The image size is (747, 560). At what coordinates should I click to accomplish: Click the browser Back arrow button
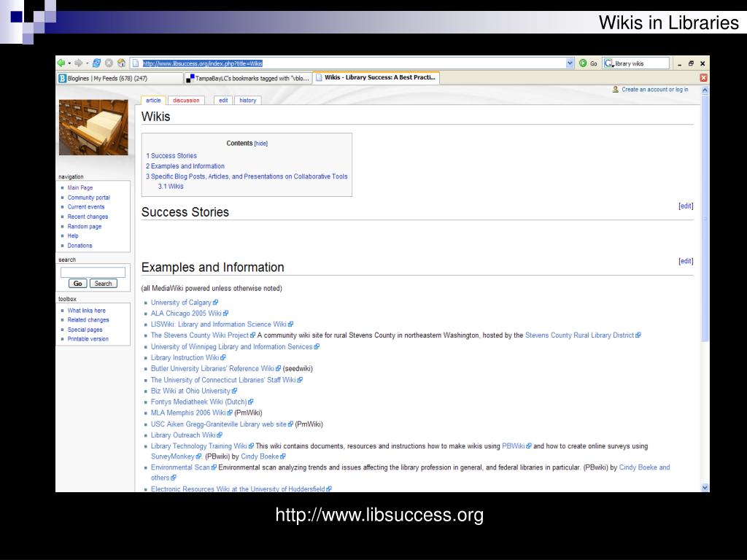[61, 63]
